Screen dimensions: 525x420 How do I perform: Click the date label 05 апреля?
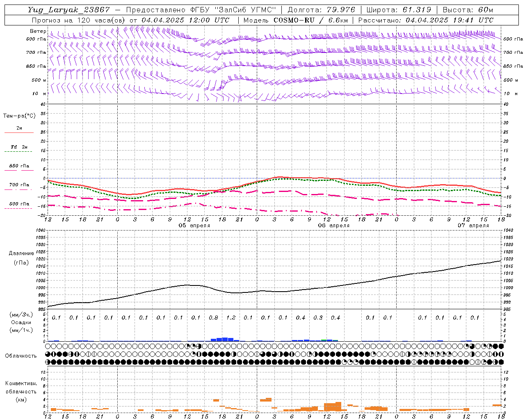(x=194, y=226)
